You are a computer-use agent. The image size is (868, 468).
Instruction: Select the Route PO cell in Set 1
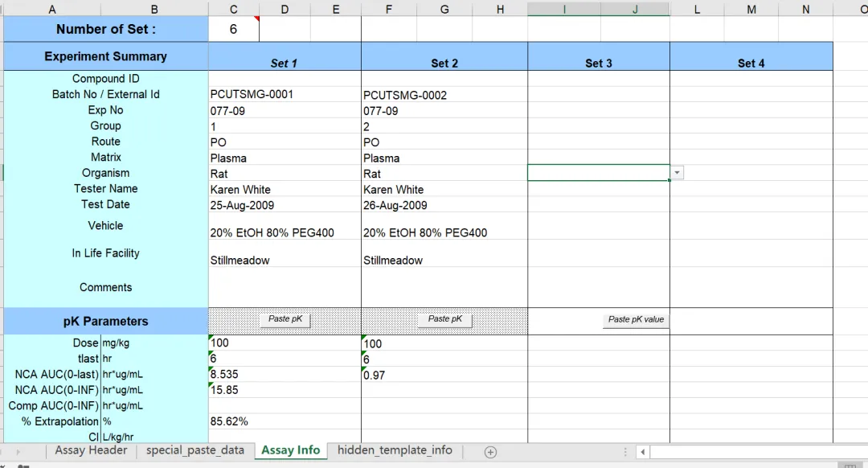point(285,142)
